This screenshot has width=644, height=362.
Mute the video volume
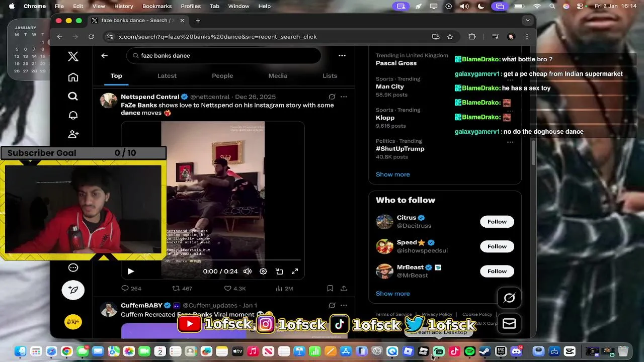point(248,271)
